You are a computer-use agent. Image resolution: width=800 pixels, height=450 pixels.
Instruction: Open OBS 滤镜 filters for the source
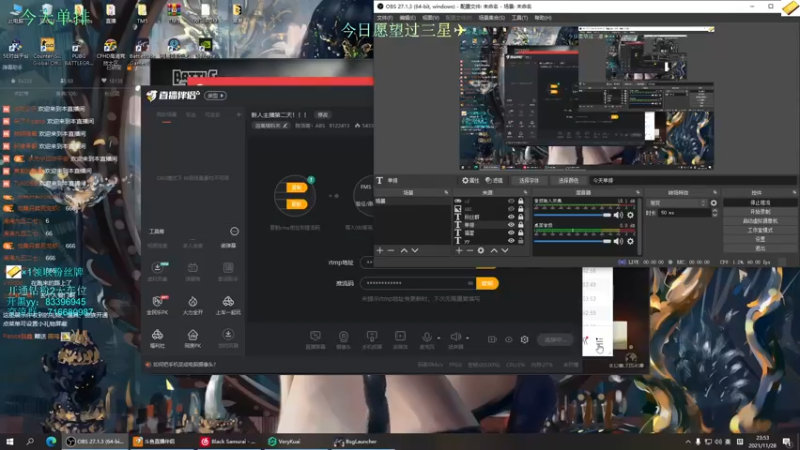[x=494, y=181]
